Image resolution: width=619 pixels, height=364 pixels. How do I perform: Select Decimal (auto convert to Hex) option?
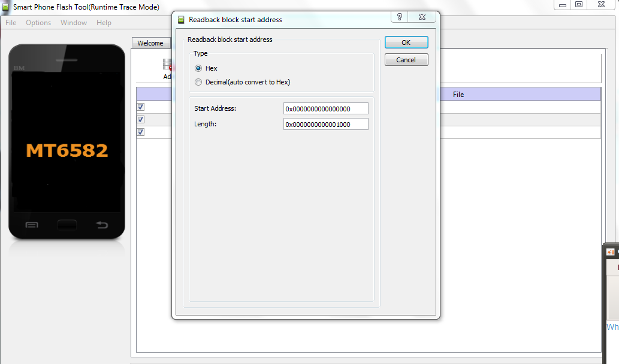point(198,82)
